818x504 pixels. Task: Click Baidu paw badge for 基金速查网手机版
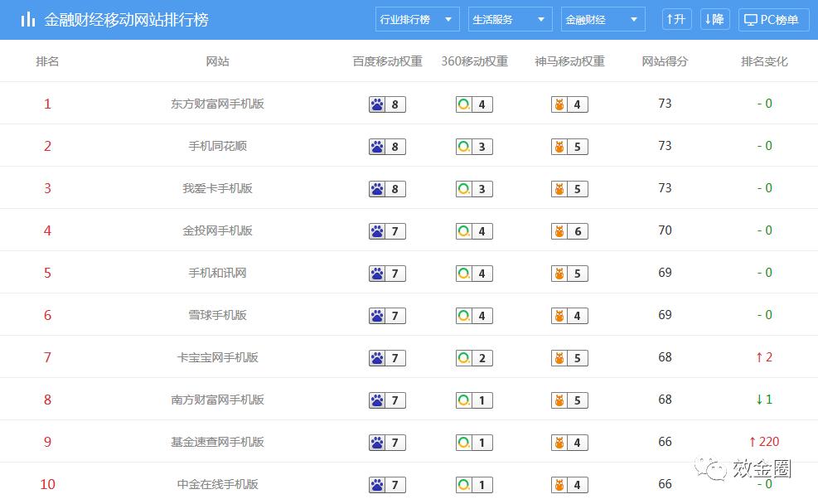[x=387, y=443]
